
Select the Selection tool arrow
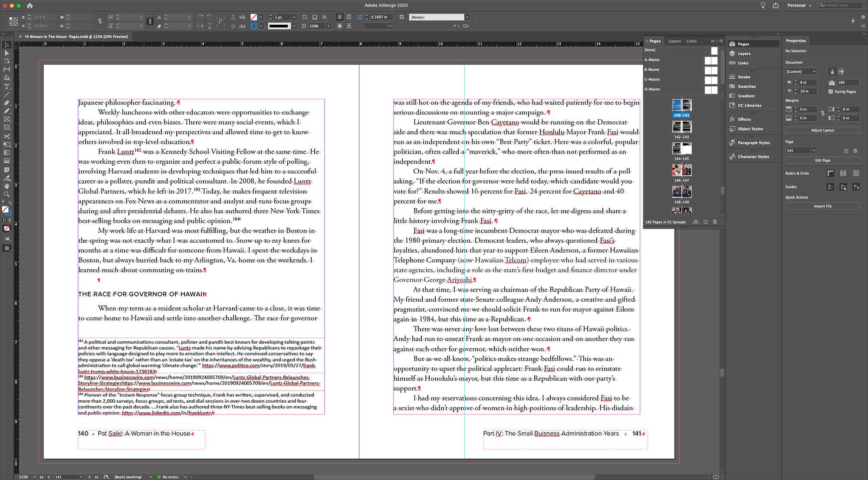[7, 45]
